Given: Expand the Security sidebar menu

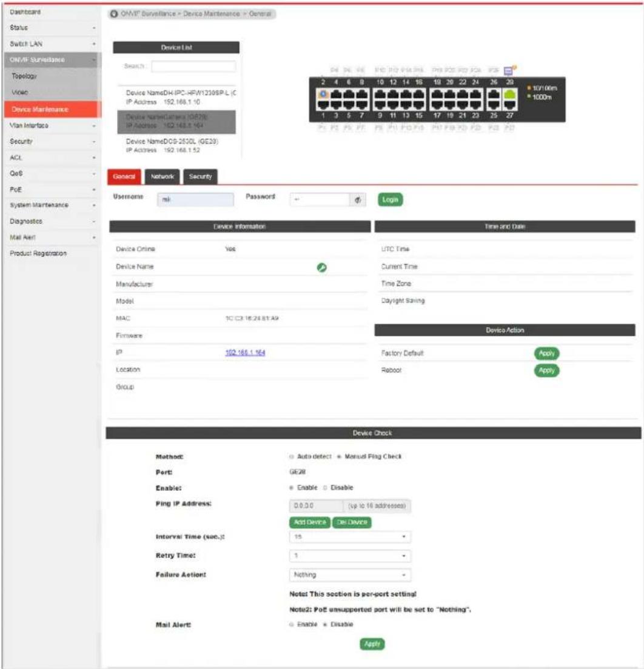Looking at the screenshot, I should (x=52, y=141).
